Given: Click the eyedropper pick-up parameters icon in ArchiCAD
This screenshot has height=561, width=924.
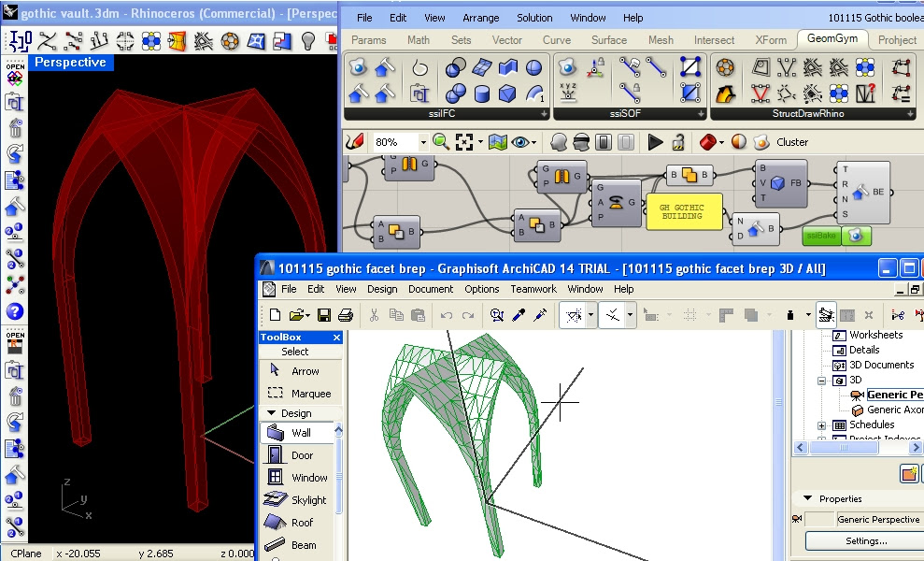Looking at the screenshot, I should (519, 315).
